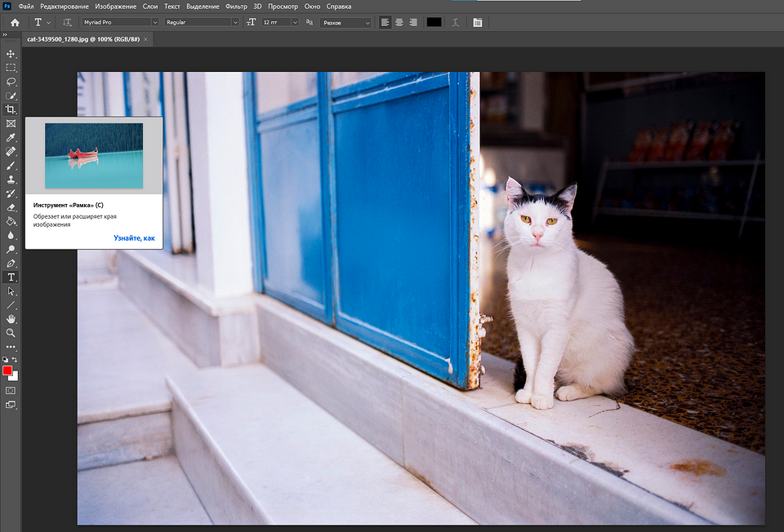Toggle left text alignment
The width and height of the screenshot is (784, 532).
[x=385, y=22]
